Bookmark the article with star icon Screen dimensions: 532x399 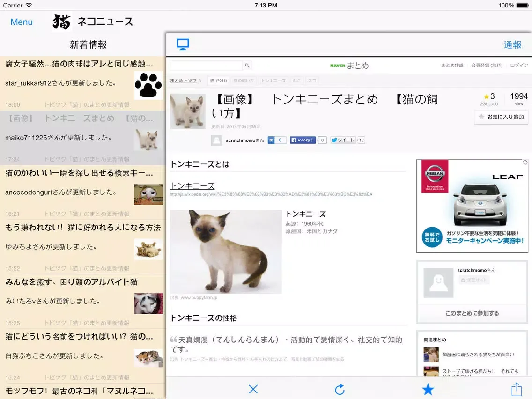click(x=428, y=389)
